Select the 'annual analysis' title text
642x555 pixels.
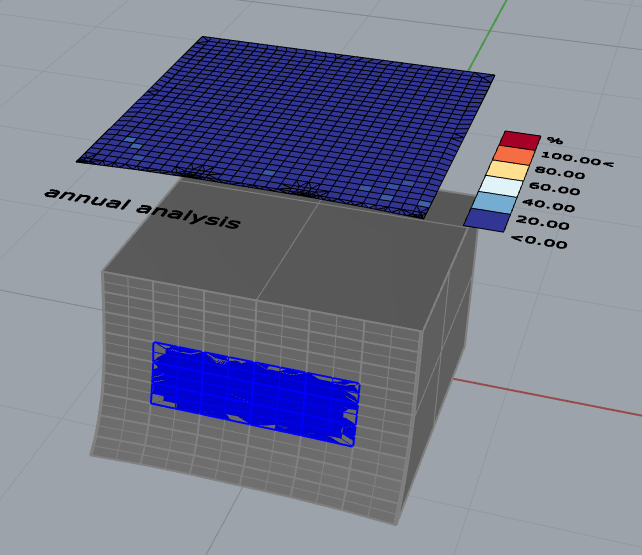pos(142,208)
